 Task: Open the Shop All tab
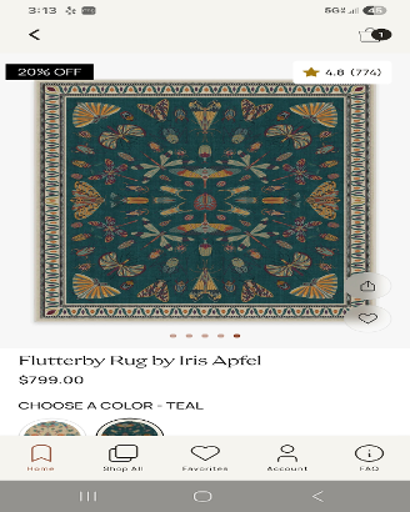point(123,458)
